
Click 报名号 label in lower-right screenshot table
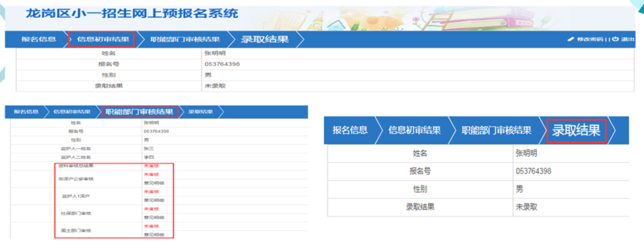(x=420, y=171)
